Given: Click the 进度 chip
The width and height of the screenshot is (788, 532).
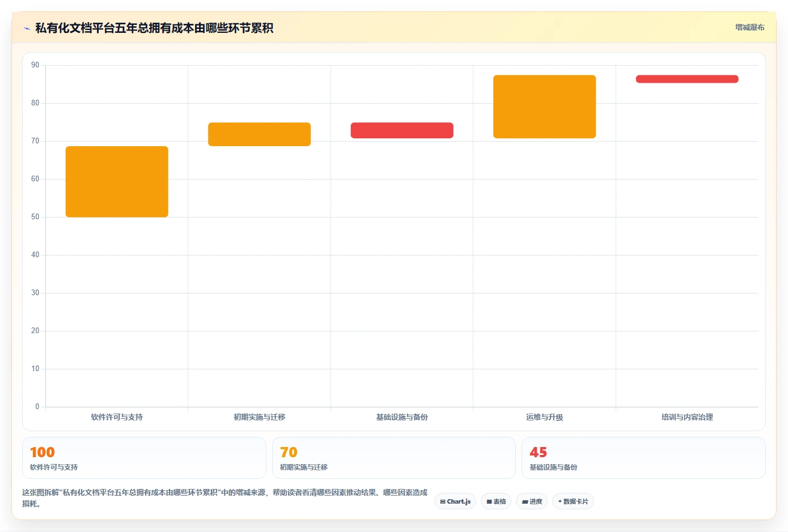Looking at the screenshot, I should pyautogui.click(x=532, y=501).
